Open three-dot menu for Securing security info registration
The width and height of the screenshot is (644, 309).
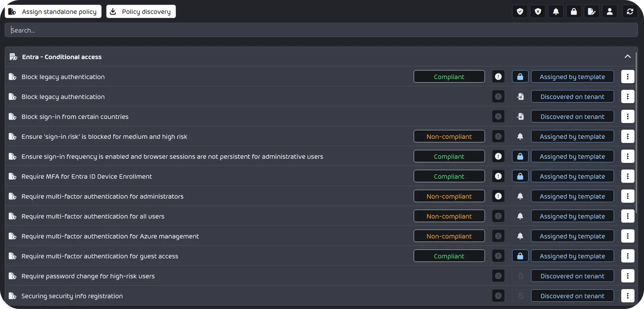tap(628, 296)
